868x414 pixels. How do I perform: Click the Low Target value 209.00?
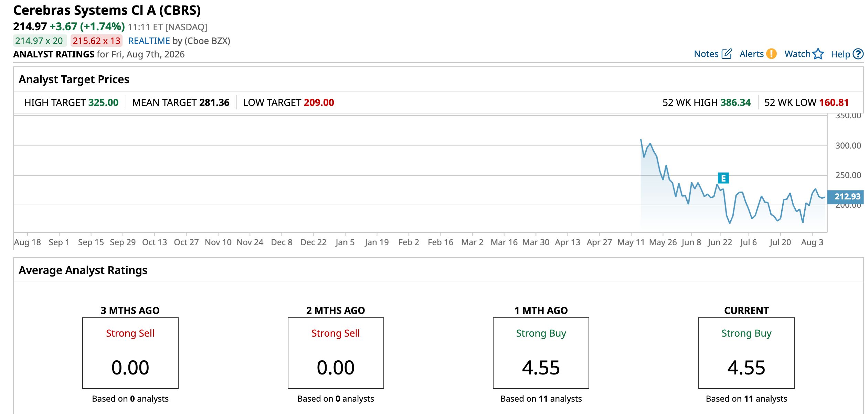click(x=319, y=102)
